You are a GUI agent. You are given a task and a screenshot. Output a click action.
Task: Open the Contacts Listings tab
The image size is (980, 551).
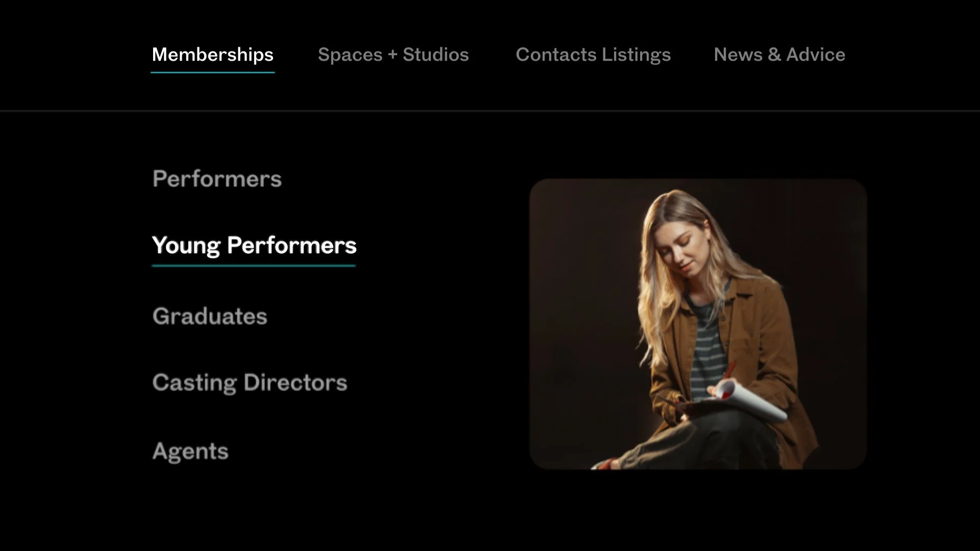pyautogui.click(x=593, y=55)
